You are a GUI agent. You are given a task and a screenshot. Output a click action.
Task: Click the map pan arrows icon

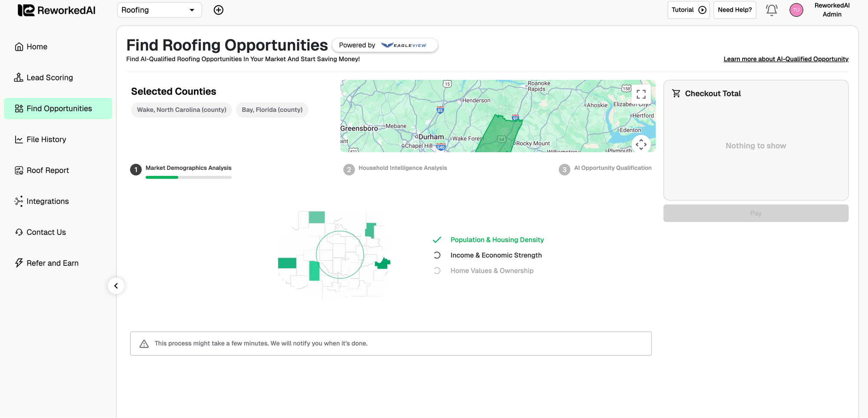pyautogui.click(x=641, y=144)
